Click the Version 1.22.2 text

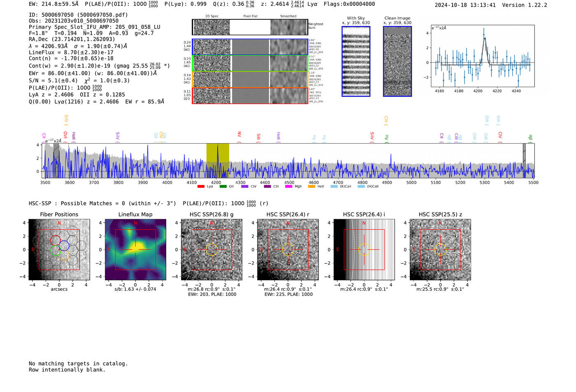tap(525, 5)
